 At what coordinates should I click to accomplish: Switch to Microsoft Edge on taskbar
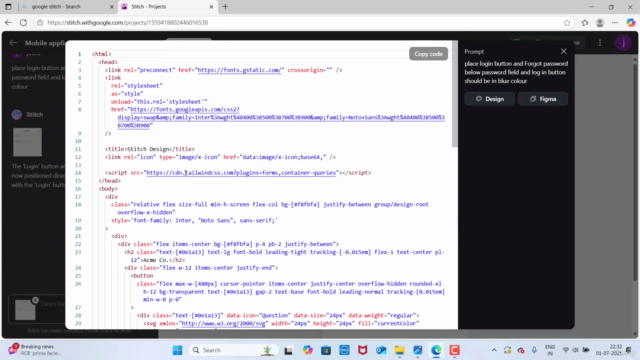[436, 350]
